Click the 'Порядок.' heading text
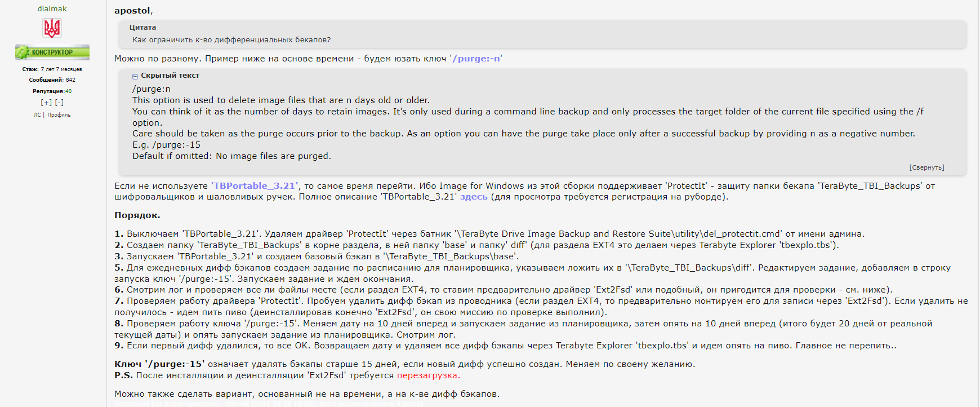Screen dimensions: 980x407 click(x=137, y=215)
